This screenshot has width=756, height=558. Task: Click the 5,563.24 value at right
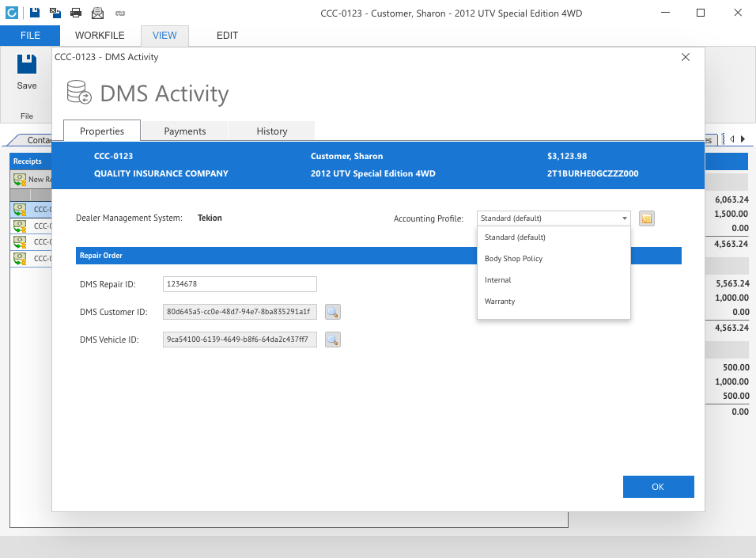[x=732, y=283]
